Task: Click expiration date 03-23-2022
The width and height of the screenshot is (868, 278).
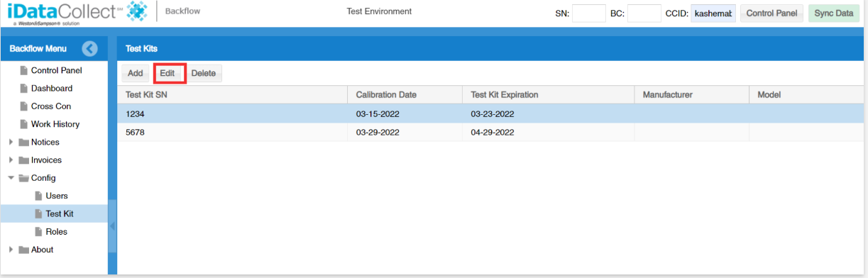Action: (x=493, y=113)
